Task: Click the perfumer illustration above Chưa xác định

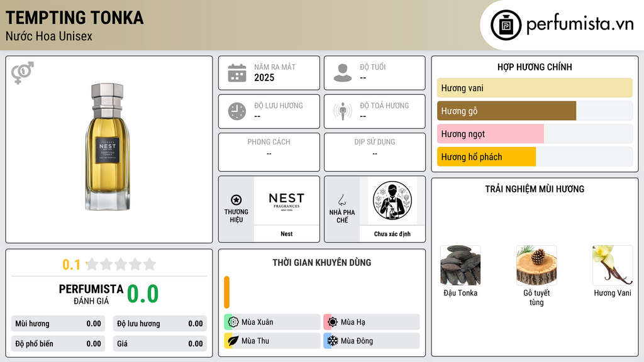Action: point(392,200)
